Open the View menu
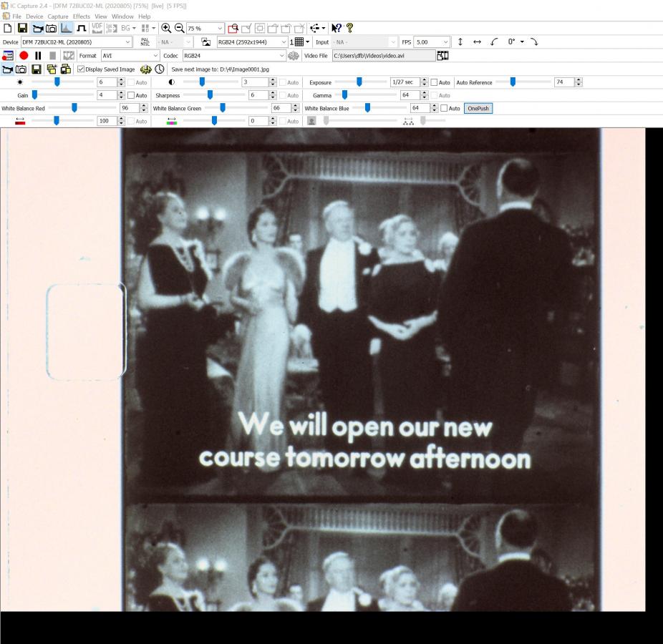663x644 pixels. click(101, 16)
